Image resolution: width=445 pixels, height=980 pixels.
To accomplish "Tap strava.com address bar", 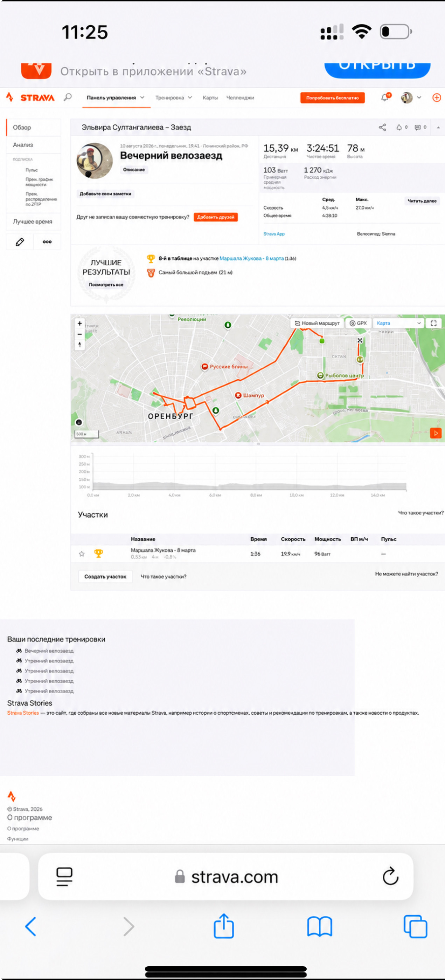I will click(x=226, y=877).
